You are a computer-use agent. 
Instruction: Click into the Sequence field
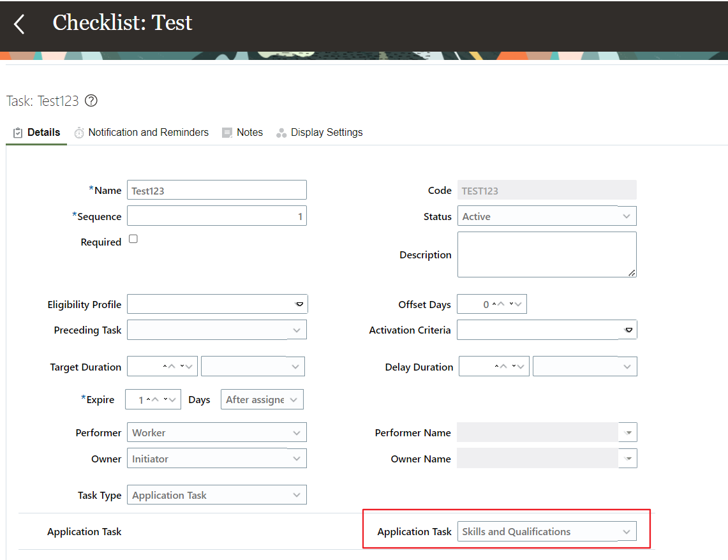click(217, 216)
